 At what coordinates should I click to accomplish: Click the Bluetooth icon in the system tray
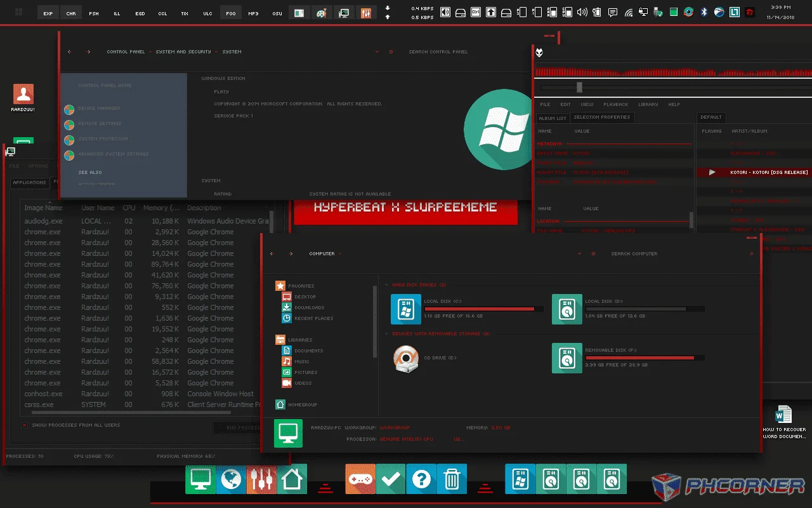pyautogui.click(x=704, y=12)
